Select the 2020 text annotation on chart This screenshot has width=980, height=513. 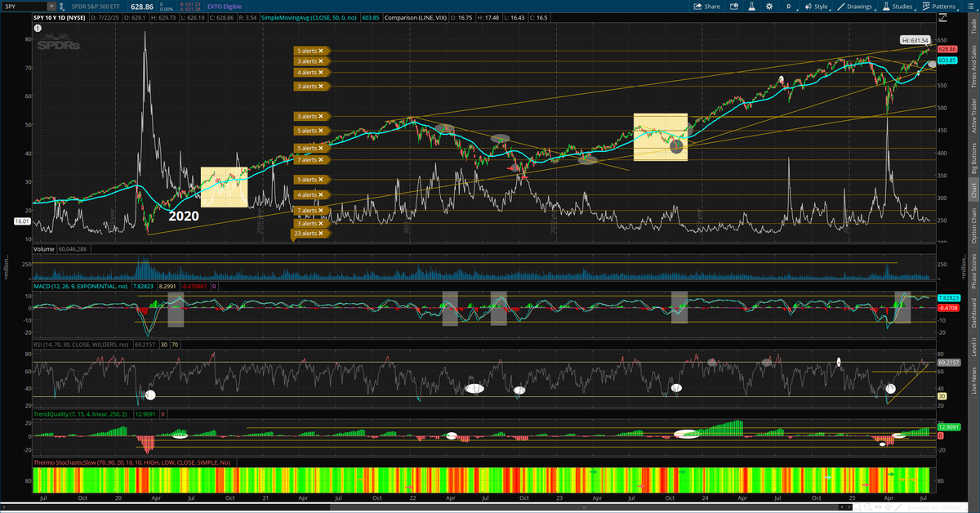[x=184, y=216]
